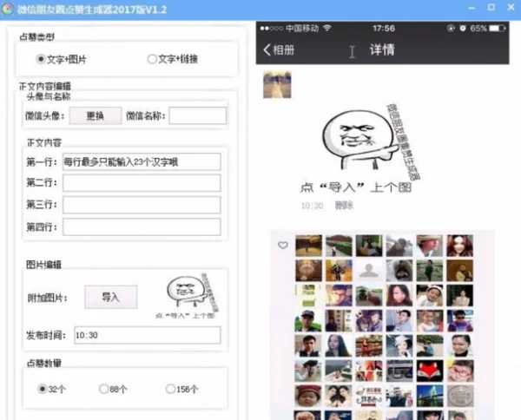Click the WiFi signal icon in phone status bar

pos(327,29)
